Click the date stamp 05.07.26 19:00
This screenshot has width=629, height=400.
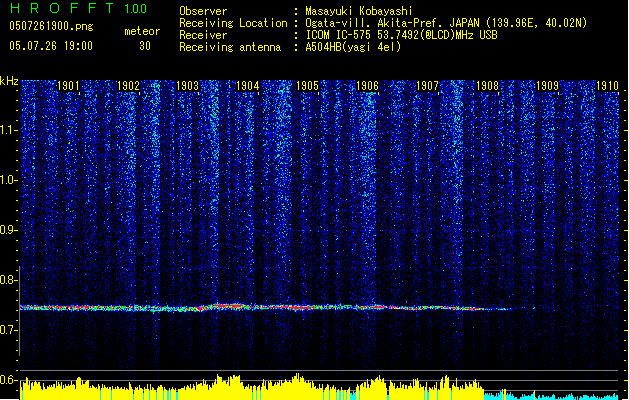51,46
